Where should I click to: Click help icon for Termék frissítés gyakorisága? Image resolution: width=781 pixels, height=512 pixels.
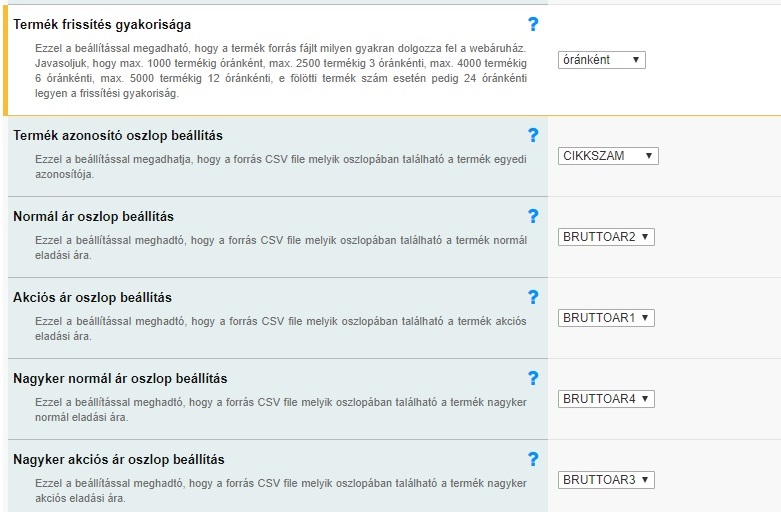(x=533, y=24)
